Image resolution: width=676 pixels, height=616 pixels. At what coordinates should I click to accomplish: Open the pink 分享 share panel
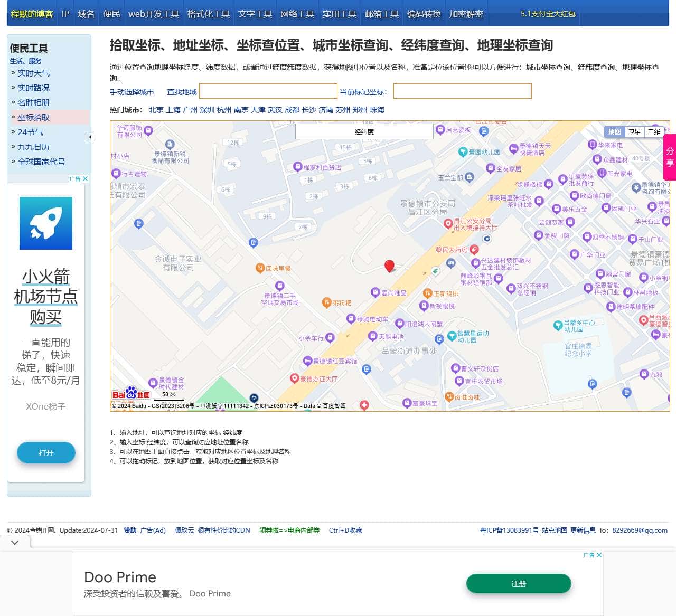pyautogui.click(x=669, y=158)
